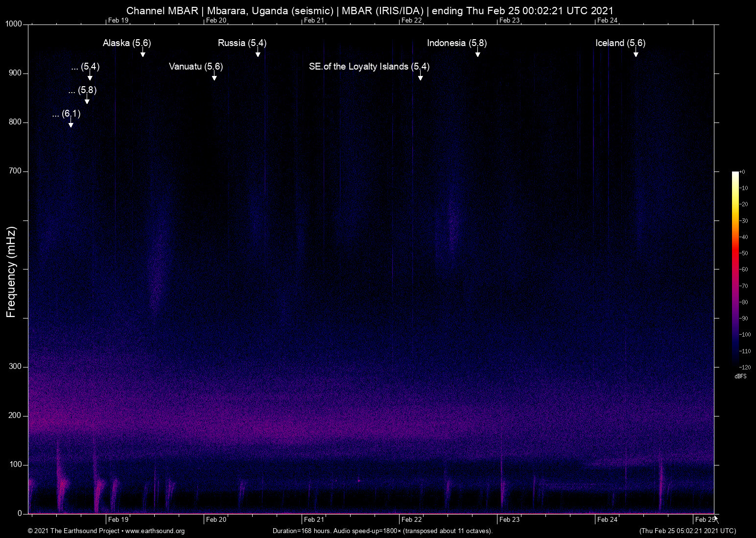Click the audio speed-up duration caption
756x538 pixels.
pos(382,531)
